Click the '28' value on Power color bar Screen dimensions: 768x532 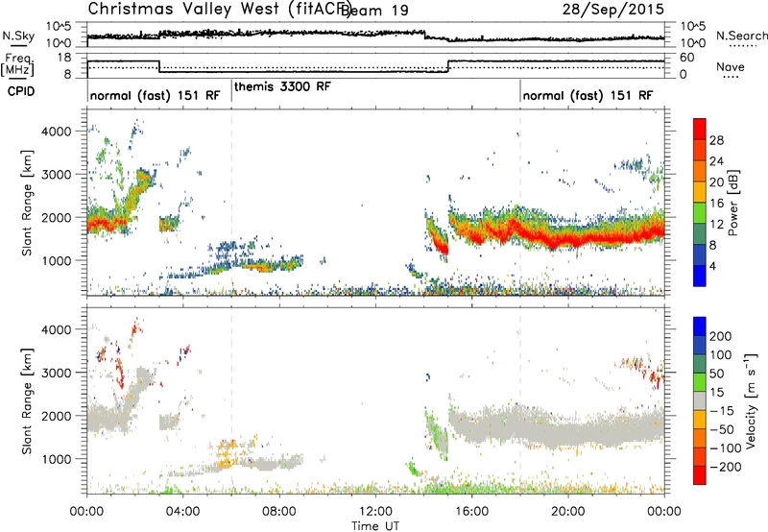click(716, 140)
